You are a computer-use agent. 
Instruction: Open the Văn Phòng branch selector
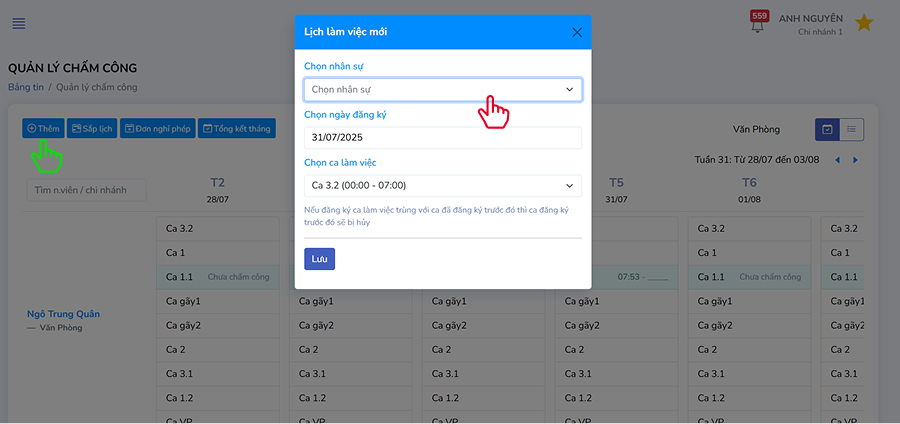(756, 129)
